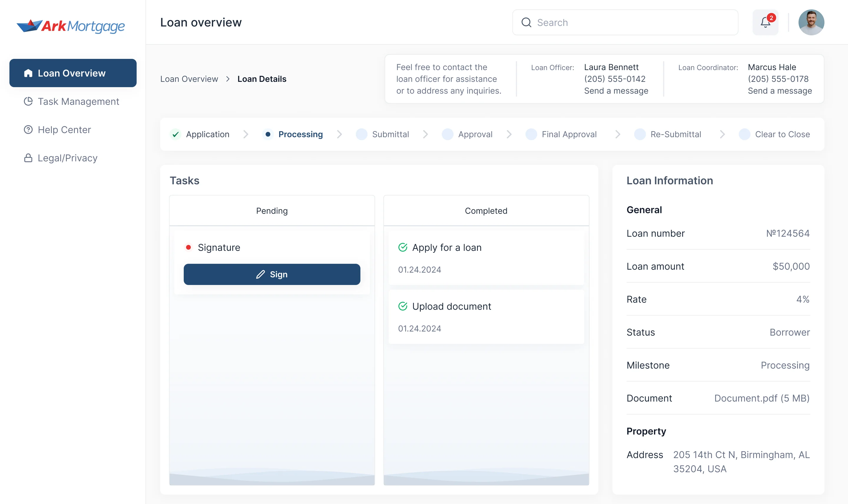Open notifications via the bell icon
848x504 pixels.
click(x=765, y=22)
